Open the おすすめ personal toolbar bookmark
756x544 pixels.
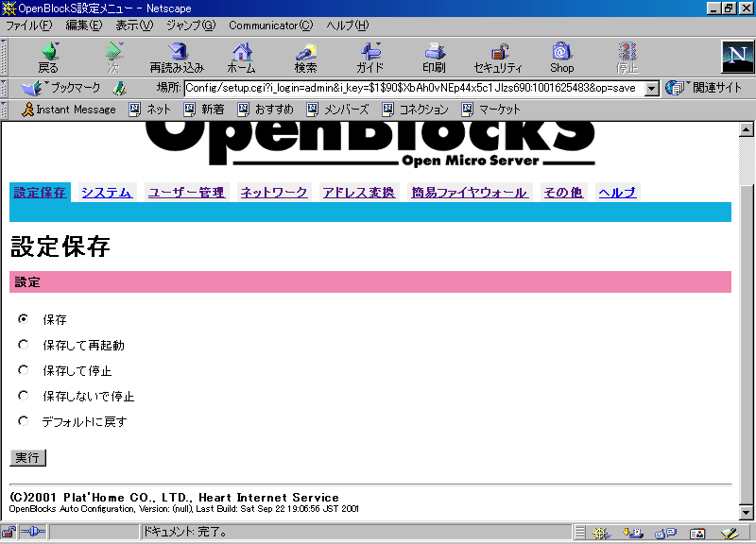[x=266, y=110]
